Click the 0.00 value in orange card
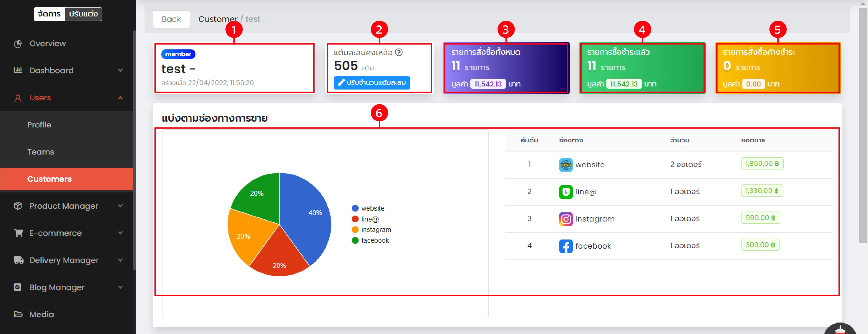 point(753,84)
